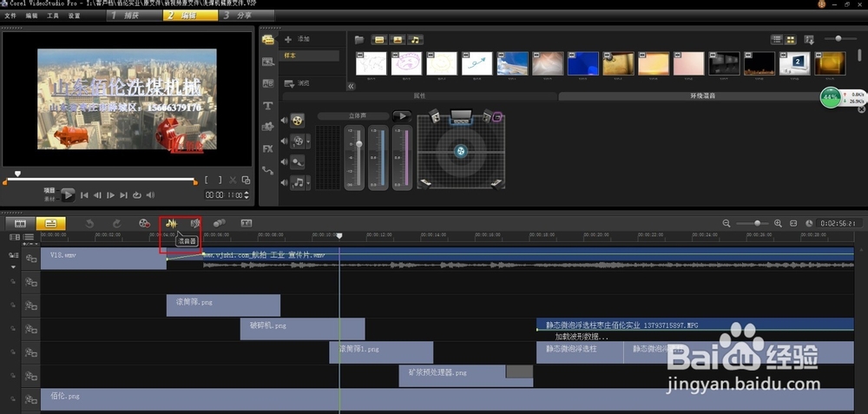Image resolution: width=868 pixels, height=414 pixels.
Task: Open the FX filter library
Action: point(268,148)
